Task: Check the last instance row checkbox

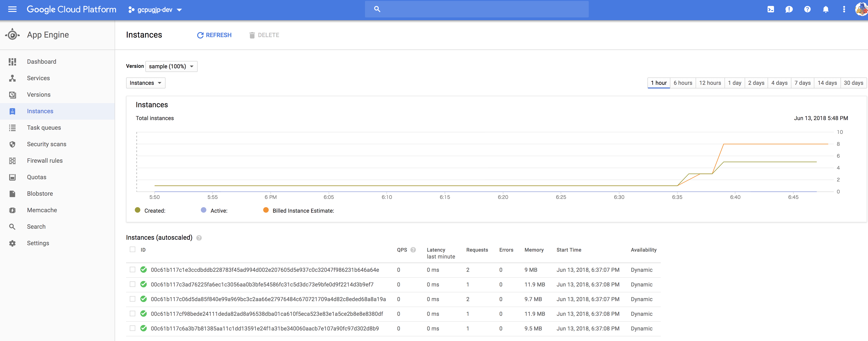Action: pos(133,329)
